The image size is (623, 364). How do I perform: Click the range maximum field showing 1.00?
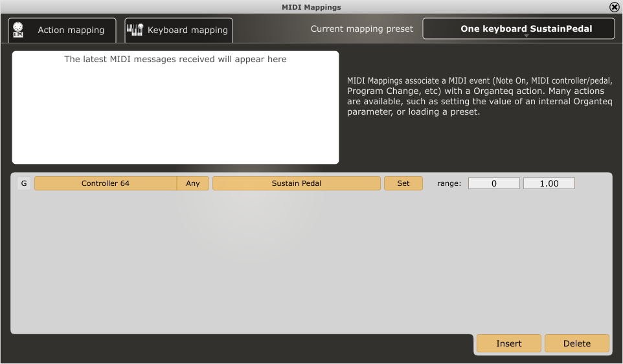(549, 183)
